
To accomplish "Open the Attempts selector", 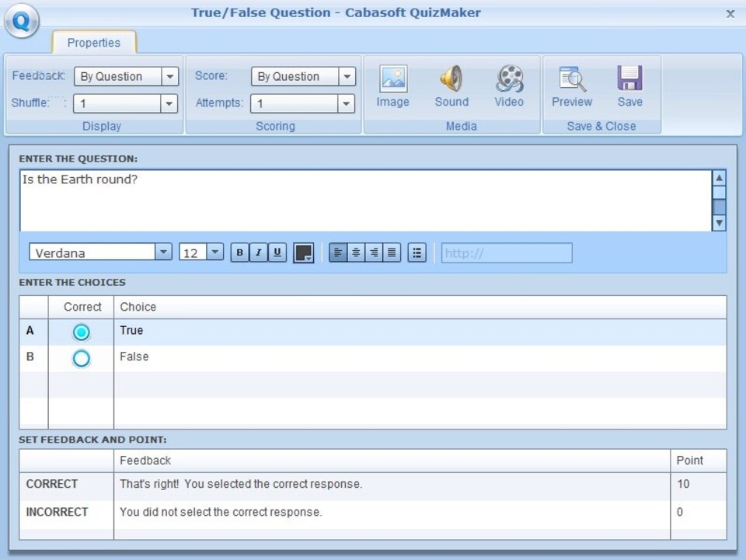I will coord(347,103).
